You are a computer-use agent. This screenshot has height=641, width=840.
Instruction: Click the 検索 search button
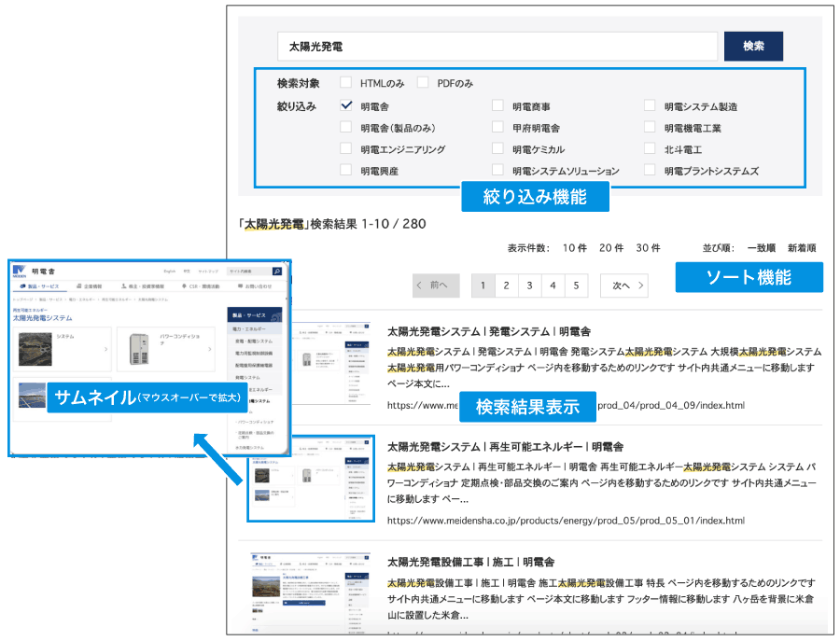click(x=753, y=47)
